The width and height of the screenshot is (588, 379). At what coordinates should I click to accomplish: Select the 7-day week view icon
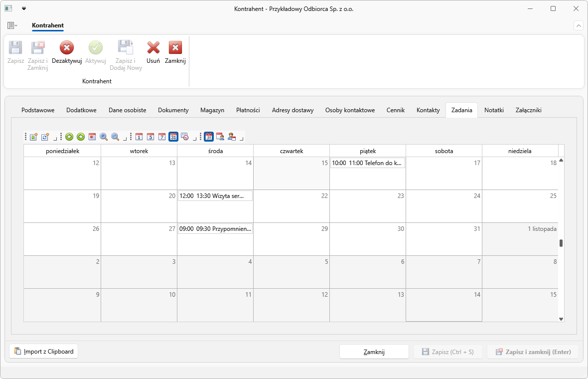point(161,137)
